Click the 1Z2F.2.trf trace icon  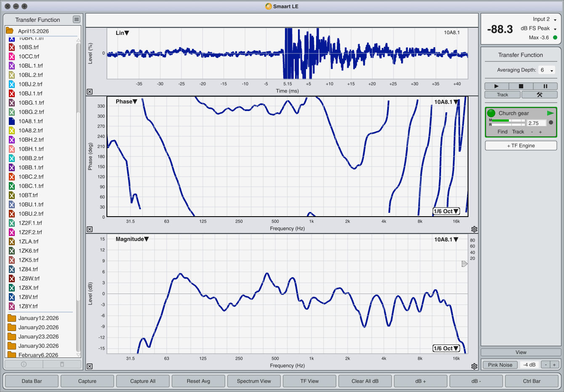[x=12, y=232]
